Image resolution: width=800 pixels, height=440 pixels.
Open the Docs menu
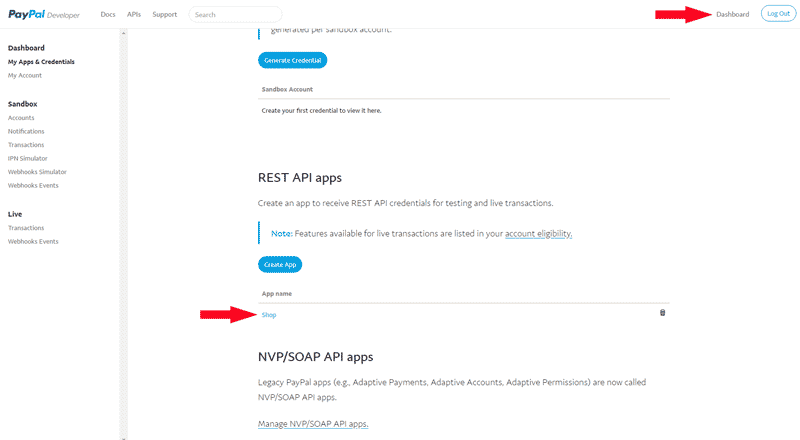click(x=108, y=14)
